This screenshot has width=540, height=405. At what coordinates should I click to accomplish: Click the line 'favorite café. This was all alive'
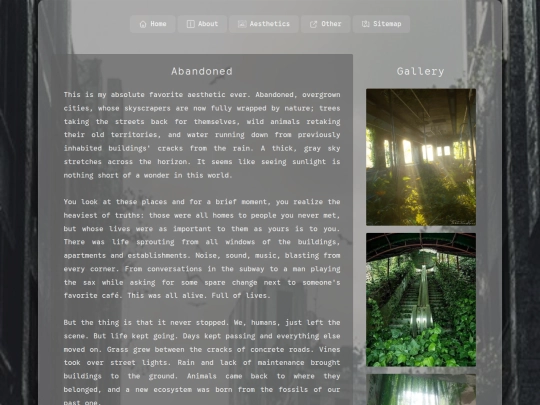point(167,296)
